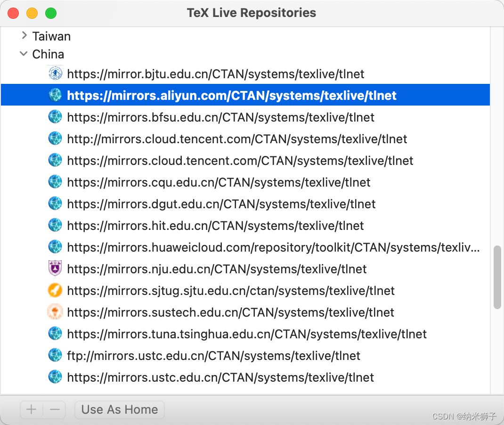Image resolution: width=504 pixels, height=425 pixels.
Task: Click the orange SJTUG mirror icon
Action: tap(55, 290)
